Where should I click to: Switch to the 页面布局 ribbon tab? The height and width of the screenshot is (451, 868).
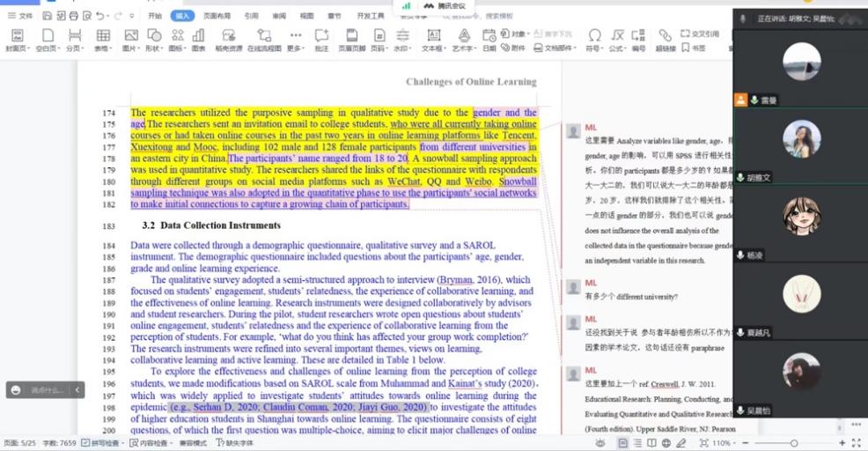click(x=217, y=16)
